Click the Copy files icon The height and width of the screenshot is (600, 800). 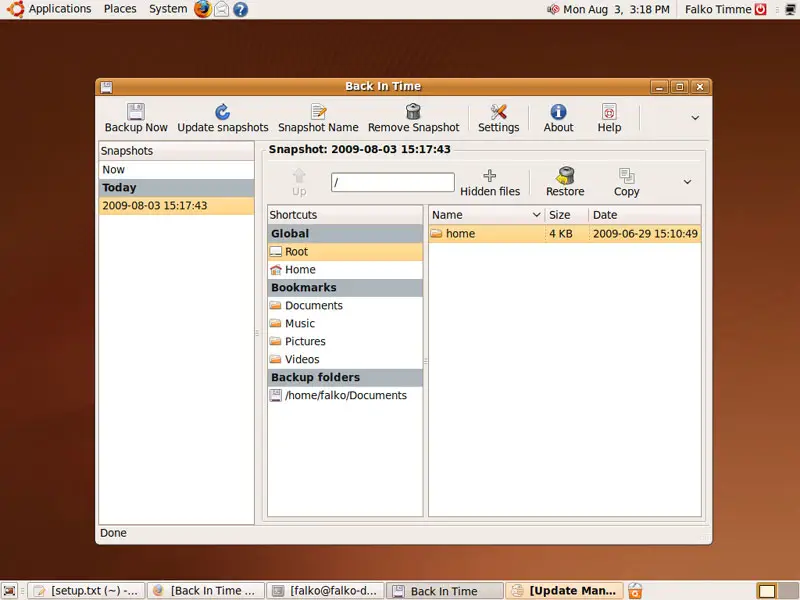click(627, 176)
